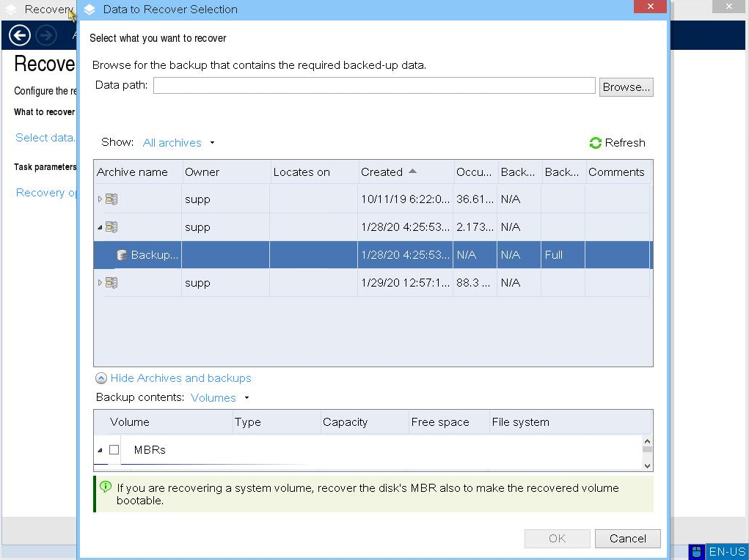Click the 1/29/20 12:57:1... created cell

(405, 283)
